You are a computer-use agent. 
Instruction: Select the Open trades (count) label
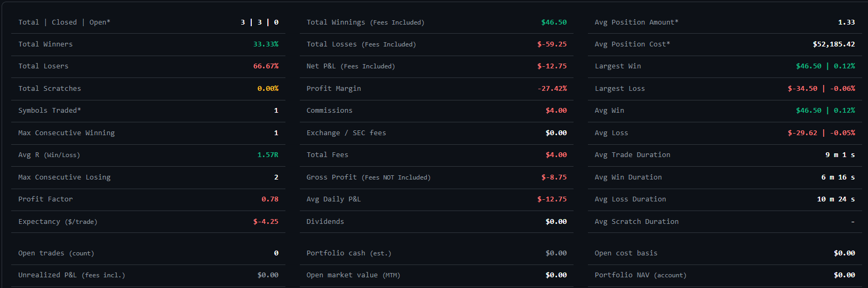[x=56, y=253]
